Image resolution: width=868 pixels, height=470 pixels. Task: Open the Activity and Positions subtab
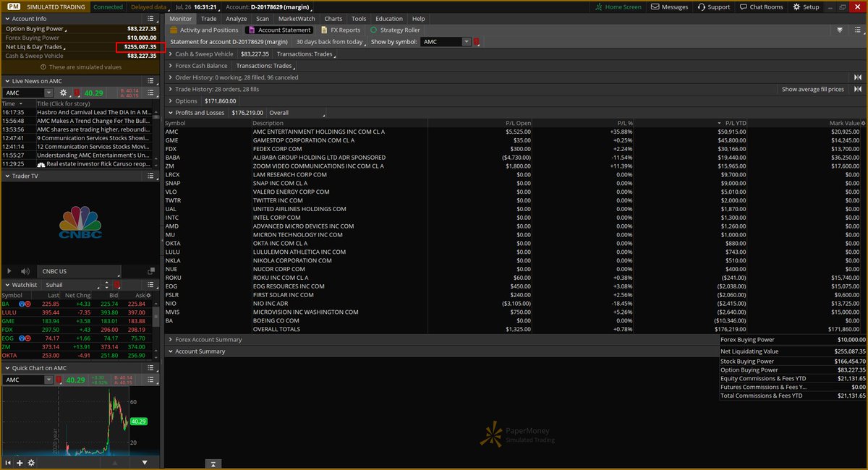[x=204, y=30]
